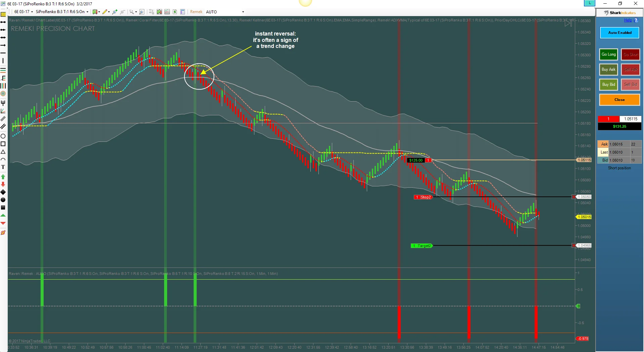Select the Target2 order marker
The height and width of the screenshot is (352, 644).
click(422, 246)
